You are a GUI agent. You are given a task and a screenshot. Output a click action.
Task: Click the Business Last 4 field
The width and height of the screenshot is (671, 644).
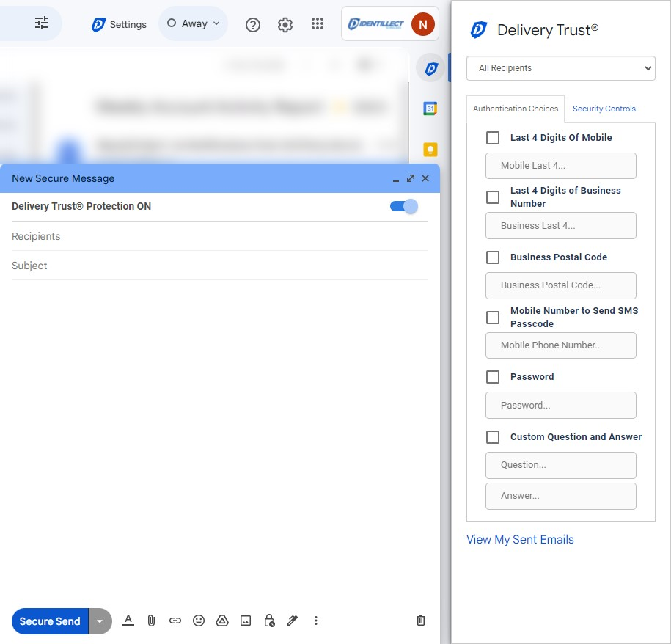coord(560,225)
